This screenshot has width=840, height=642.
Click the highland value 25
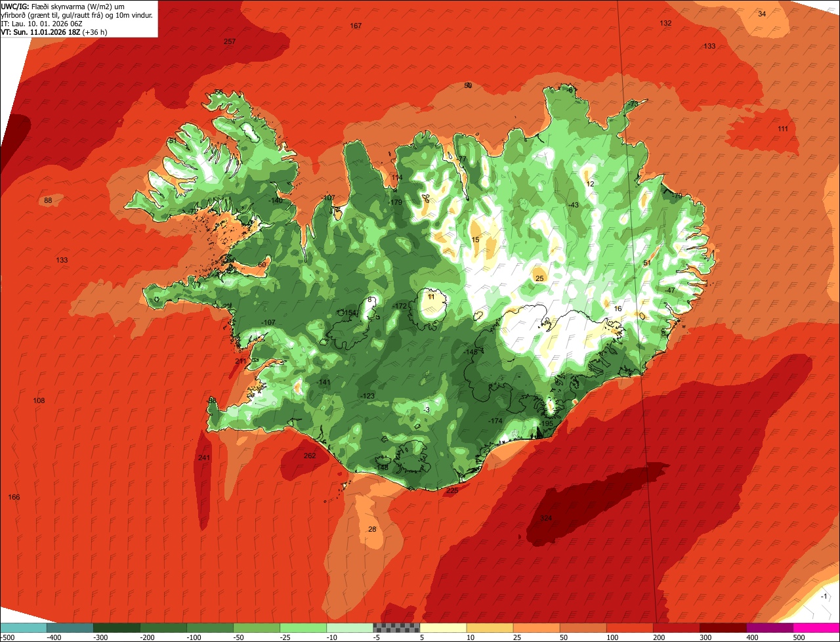pyautogui.click(x=539, y=278)
